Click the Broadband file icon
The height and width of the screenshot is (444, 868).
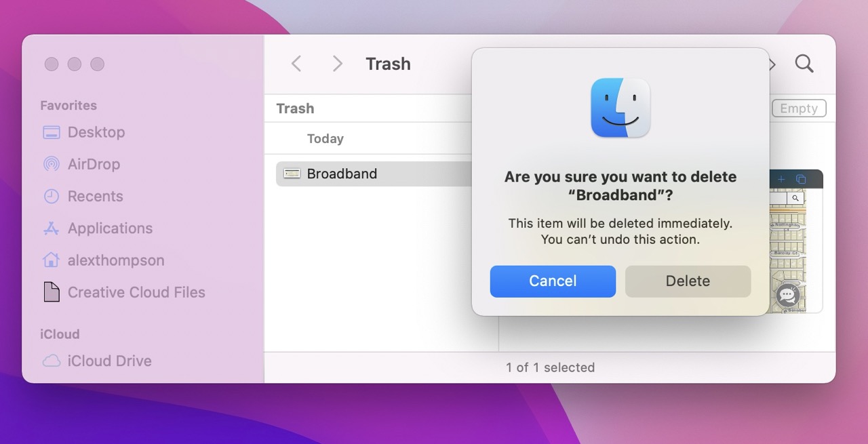pos(292,174)
